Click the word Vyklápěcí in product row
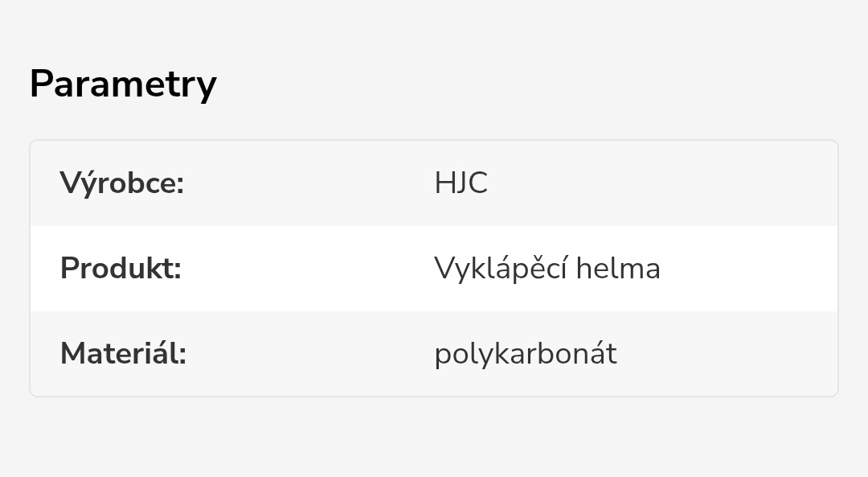The height and width of the screenshot is (477, 868). [499, 268]
